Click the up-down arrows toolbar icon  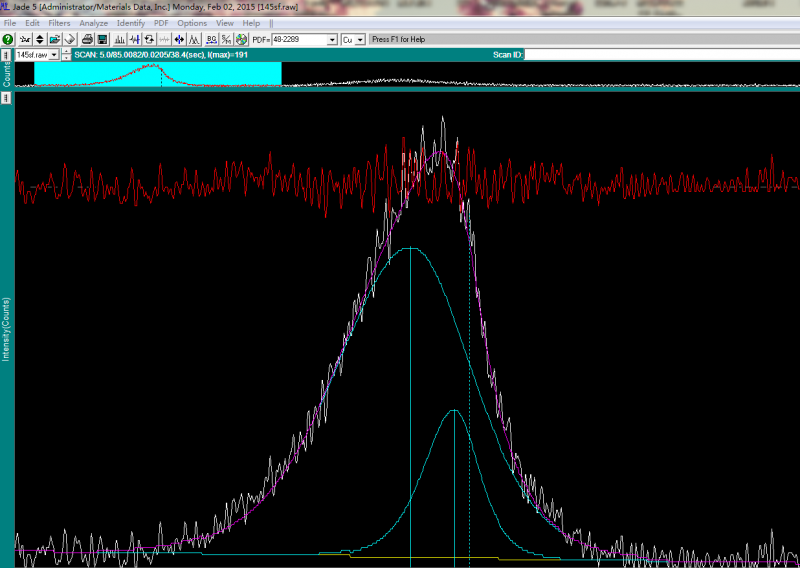40,40
